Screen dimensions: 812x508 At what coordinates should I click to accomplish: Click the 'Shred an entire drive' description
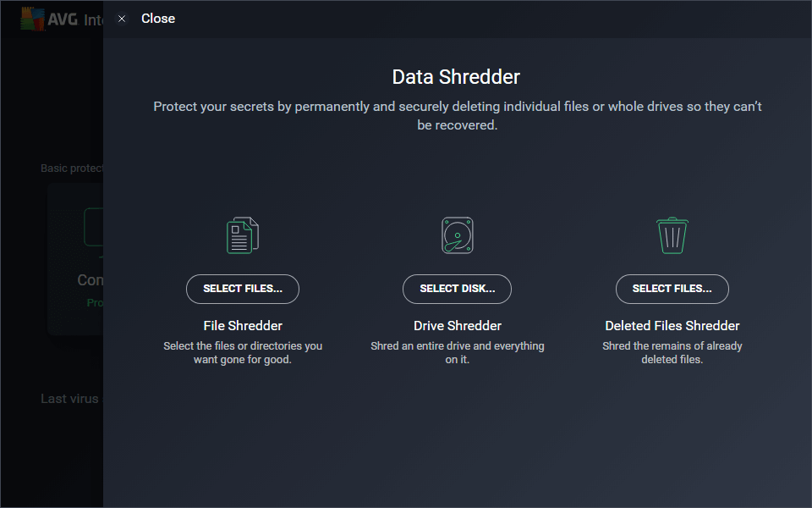tap(458, 352)
